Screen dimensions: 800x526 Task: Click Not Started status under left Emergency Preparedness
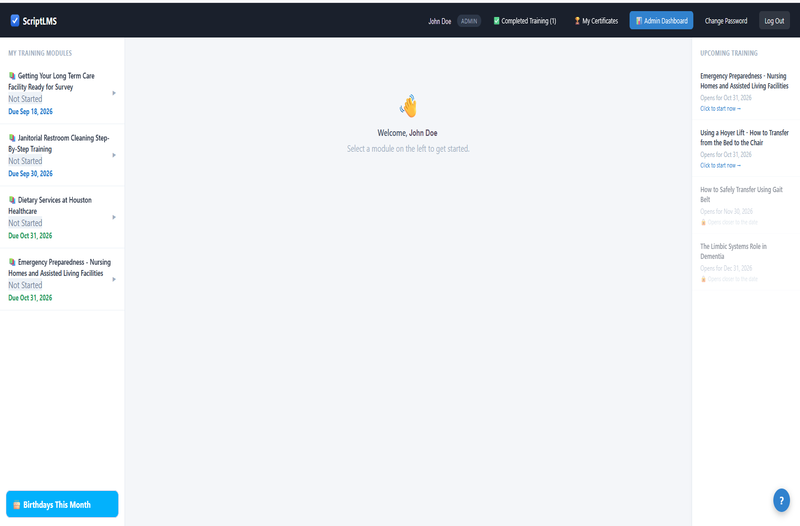tap(25, 286)
